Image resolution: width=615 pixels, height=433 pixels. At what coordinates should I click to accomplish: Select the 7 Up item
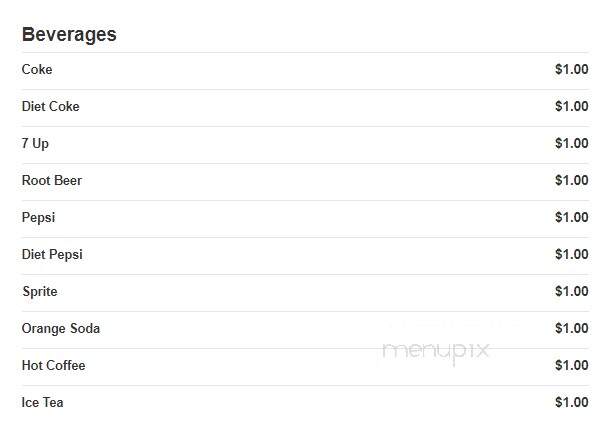coord(35,144)
